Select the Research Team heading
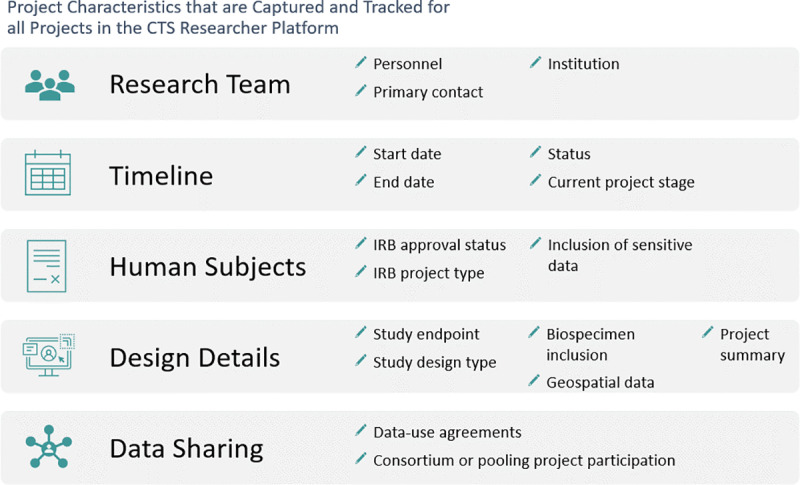The width and height of the screenshot is (800, 485). click(x=200, y=84)
